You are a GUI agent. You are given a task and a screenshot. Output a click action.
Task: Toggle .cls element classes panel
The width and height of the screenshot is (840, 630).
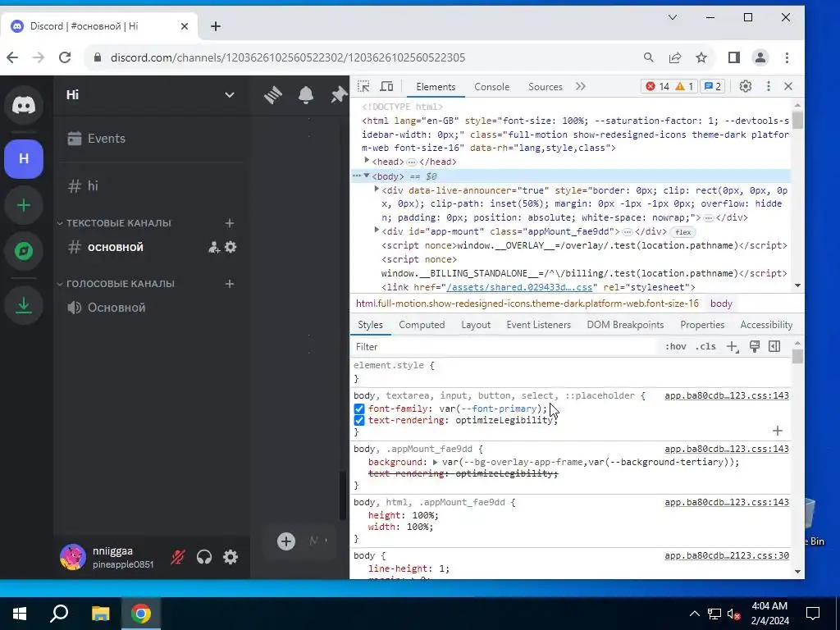705,347
